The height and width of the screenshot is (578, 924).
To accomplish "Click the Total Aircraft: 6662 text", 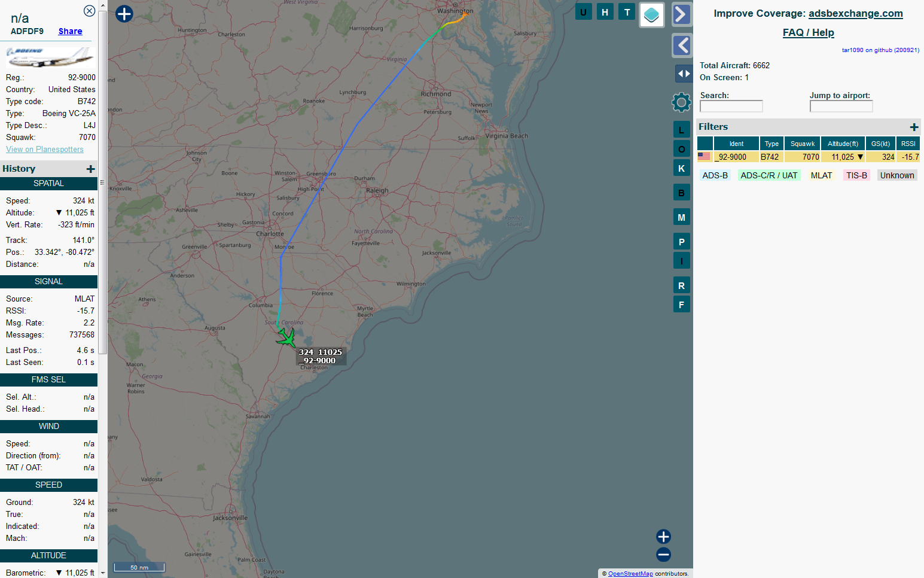I will [734, 66].
